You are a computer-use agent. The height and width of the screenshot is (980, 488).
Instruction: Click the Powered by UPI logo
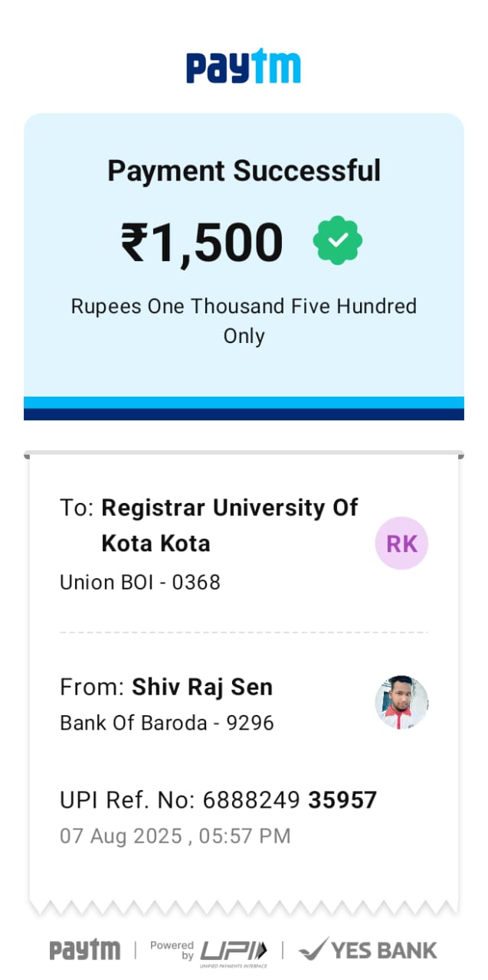click(x=209, y=951)
